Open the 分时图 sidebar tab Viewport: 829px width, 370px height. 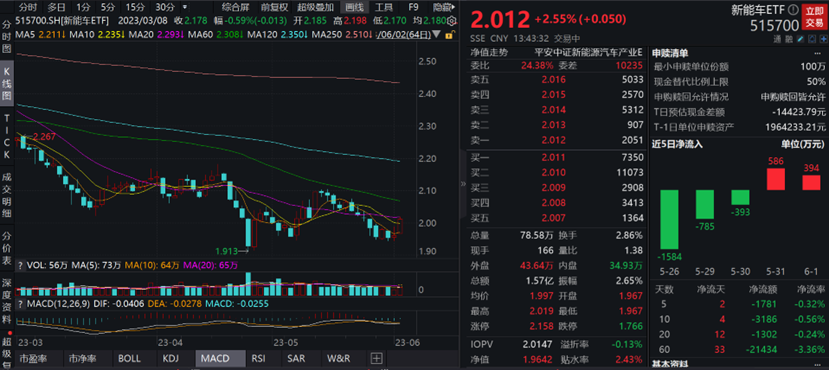(7, 36)
